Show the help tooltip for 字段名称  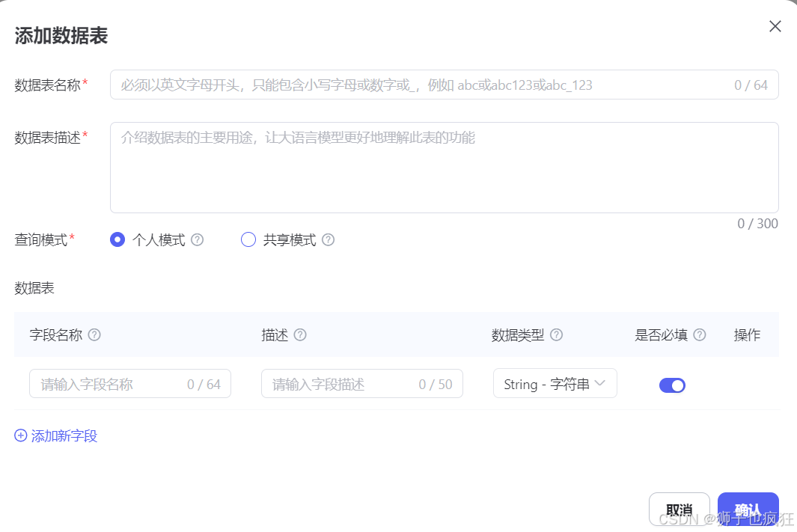94,335
